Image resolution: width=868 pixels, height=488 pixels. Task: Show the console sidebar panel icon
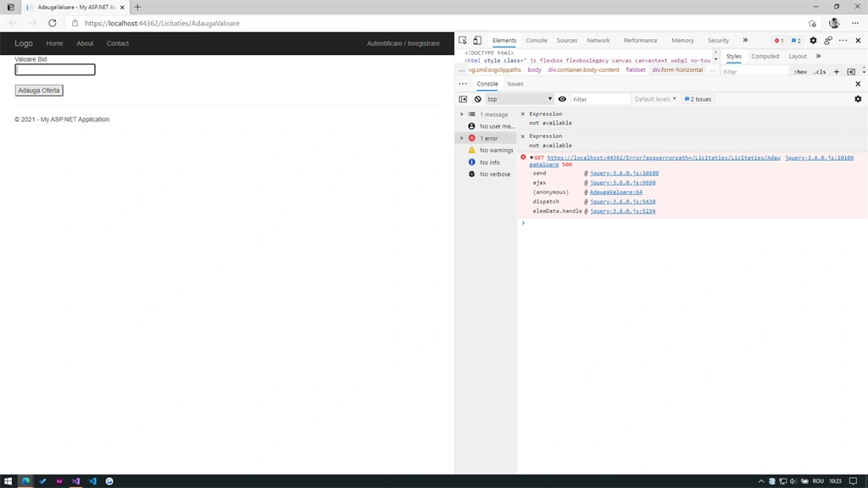(x=463, y=99)
